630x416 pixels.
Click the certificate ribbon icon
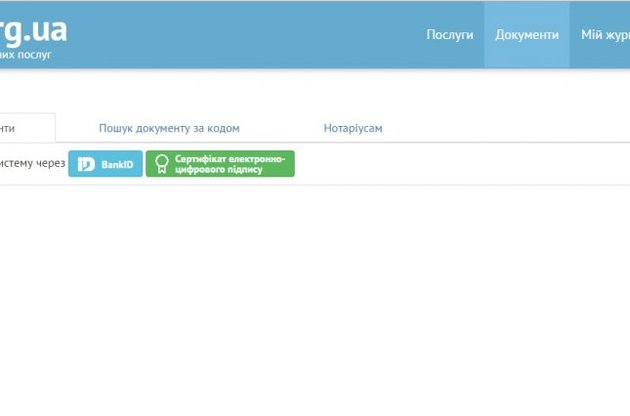pyautogui.click(x=161, y=164)
